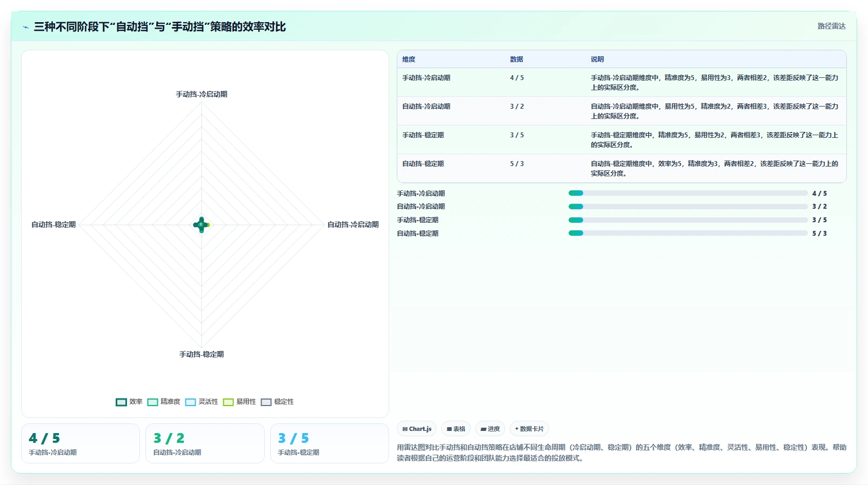This screenshot has height=485, width=868.
Task: Toggle the 精准度 legend swatch
Action: [152, 402]
